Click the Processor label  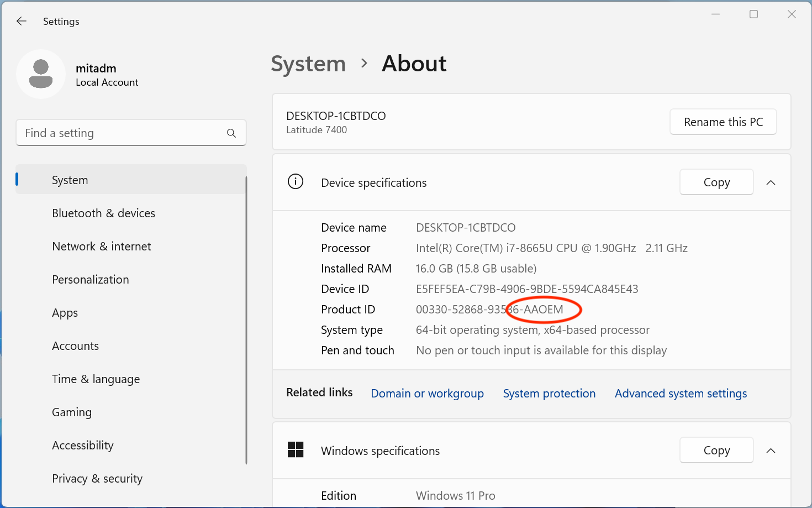pos(346,248)
